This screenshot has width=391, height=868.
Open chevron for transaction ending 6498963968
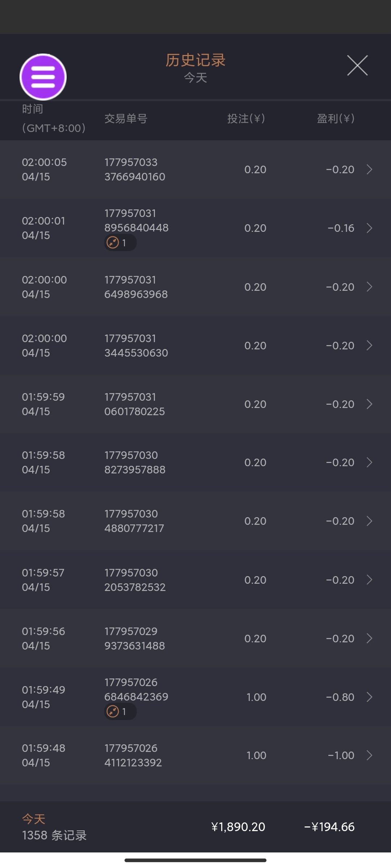pyautogui.click(x=369, y=287)
